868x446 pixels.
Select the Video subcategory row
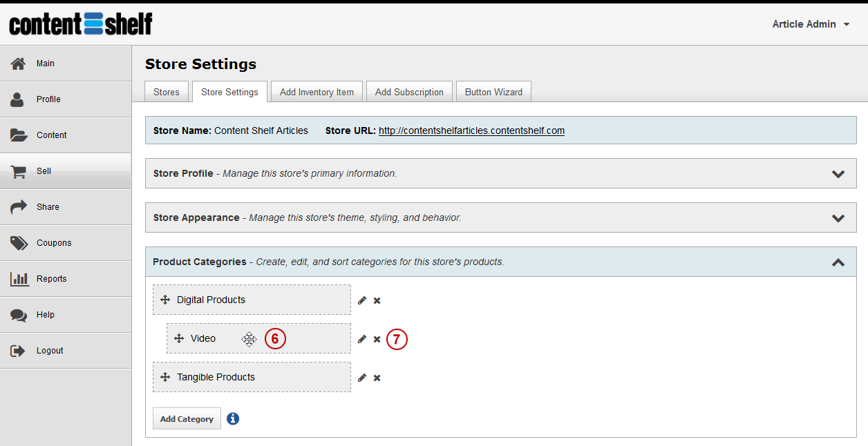tap(258, 338)
